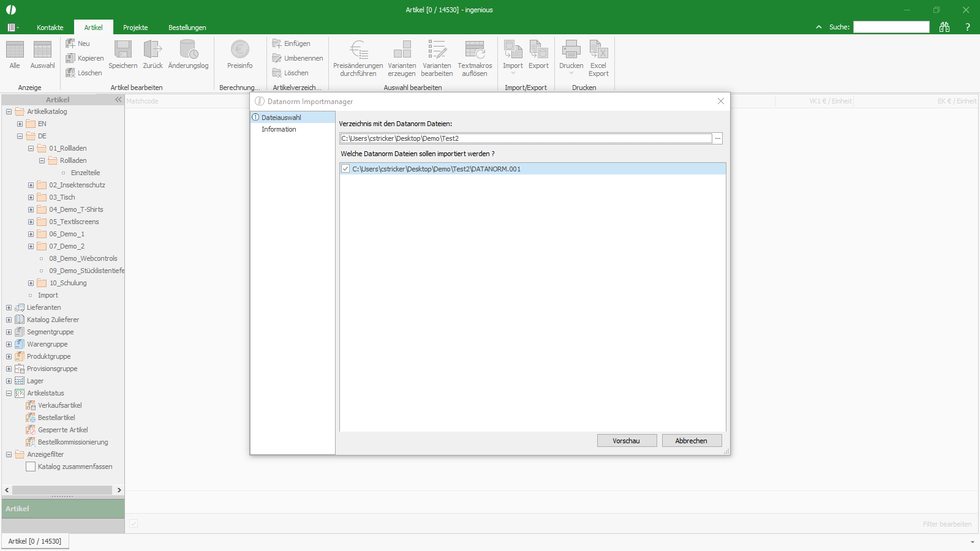Click Filter bearbeiten link
Screen dimensions: 980x551
coord(947,524)
